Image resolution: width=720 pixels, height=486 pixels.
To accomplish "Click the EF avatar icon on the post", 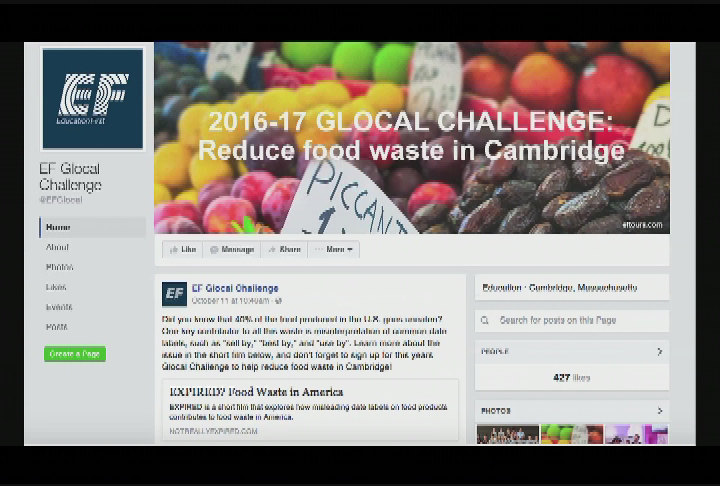I will [174, 294].
